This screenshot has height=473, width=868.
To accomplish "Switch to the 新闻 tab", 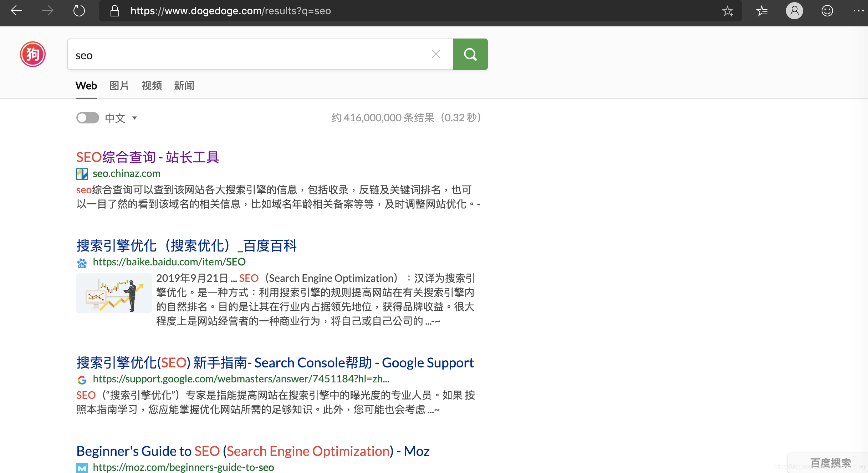I will pyautogui.click(x=184, y=86).
